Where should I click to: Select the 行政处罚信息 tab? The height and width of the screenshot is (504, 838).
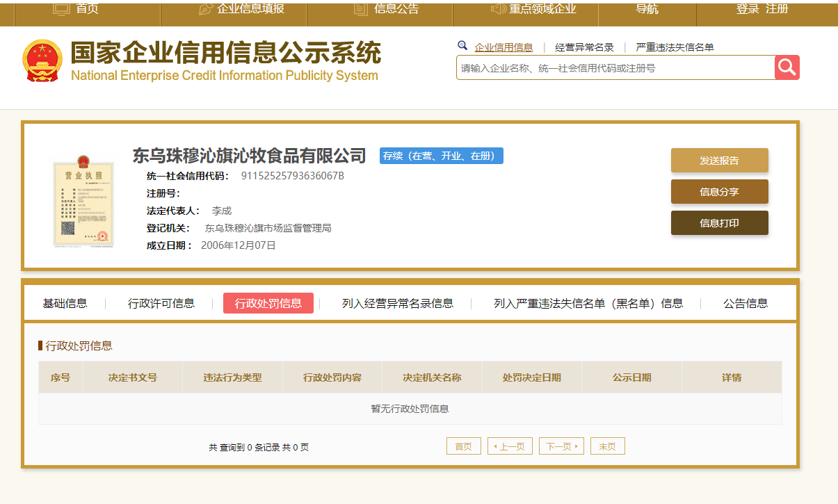268,303
